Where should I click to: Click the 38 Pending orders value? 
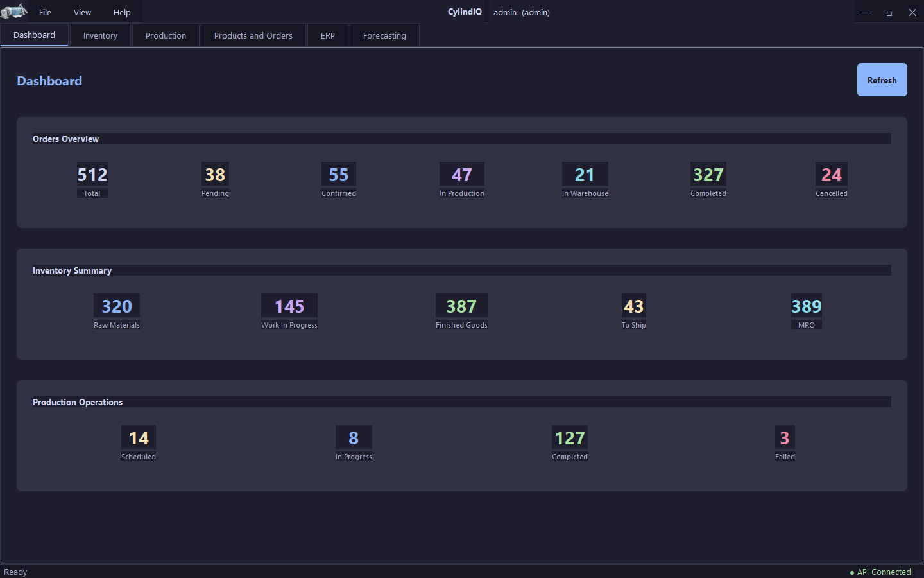point(215,175)
